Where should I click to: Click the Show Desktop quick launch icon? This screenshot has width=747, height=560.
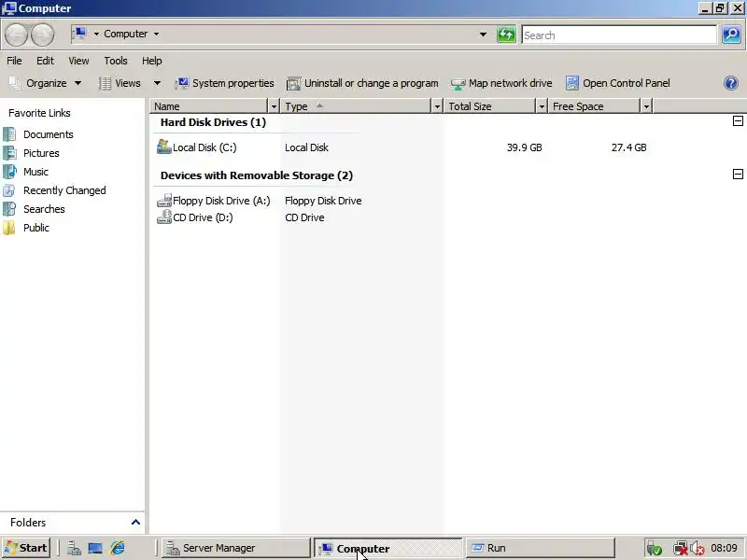point(95,548)
